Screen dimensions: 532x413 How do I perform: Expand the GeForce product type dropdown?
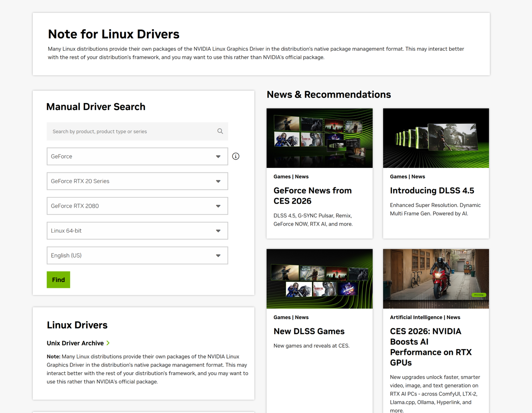click(x=137, y=156)
